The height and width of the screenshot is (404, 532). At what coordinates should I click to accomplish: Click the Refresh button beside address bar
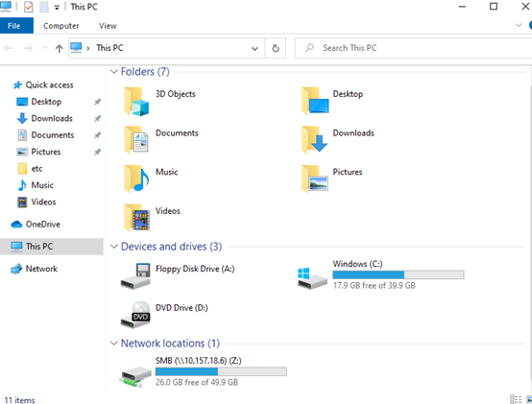click(276, 49)
